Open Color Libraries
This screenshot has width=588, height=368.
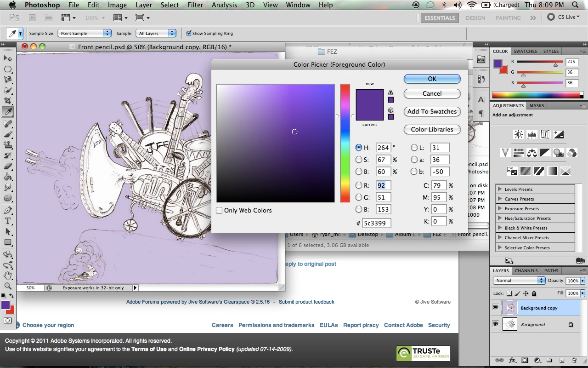[x=432, y=129]
